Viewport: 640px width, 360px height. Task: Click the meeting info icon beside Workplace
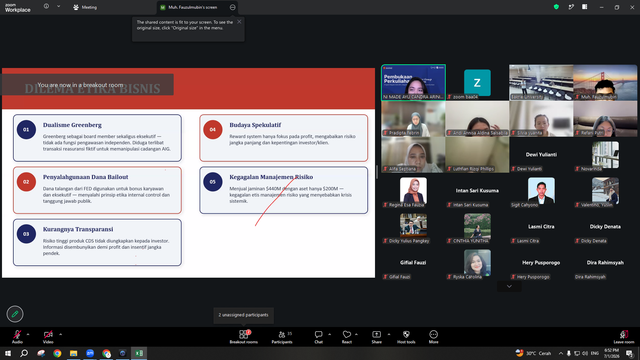(46, 7)
